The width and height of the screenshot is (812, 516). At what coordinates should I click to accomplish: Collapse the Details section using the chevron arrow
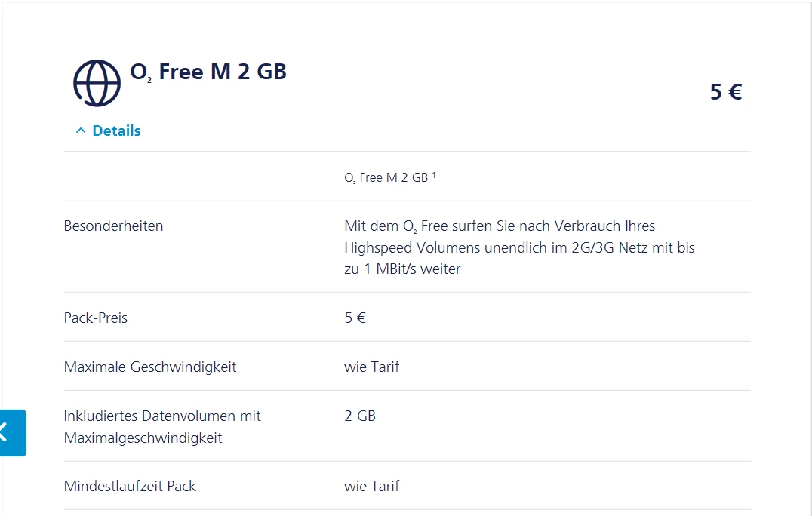tap(81, 131)
